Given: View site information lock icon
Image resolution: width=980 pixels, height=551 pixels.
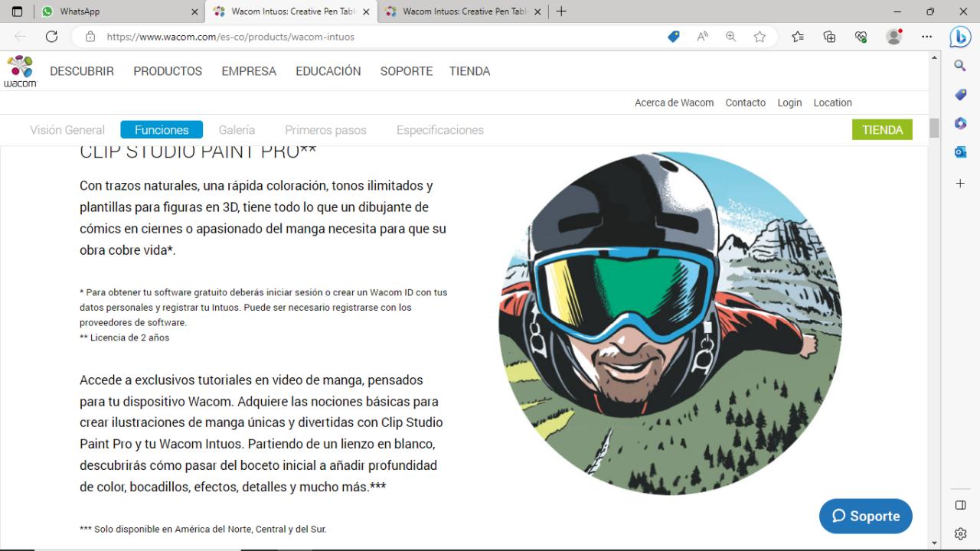Looking at the screenshot, I should click(90, 36).
